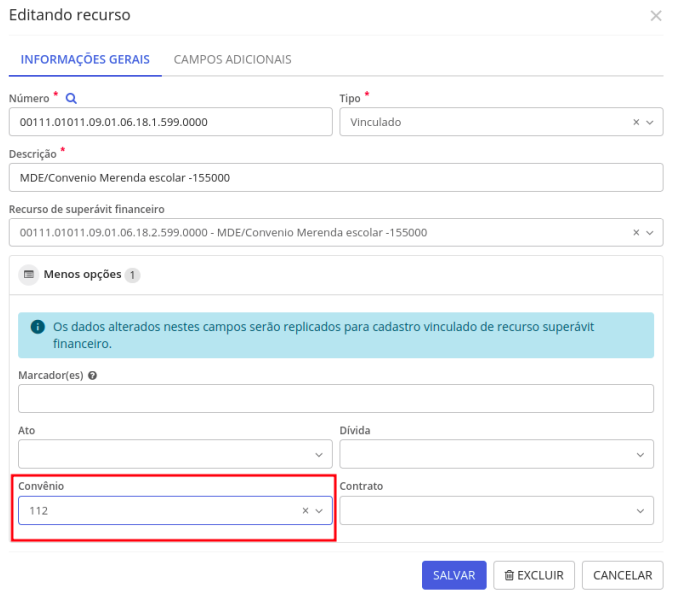Click the EXCLUIR button

point(534,575)
